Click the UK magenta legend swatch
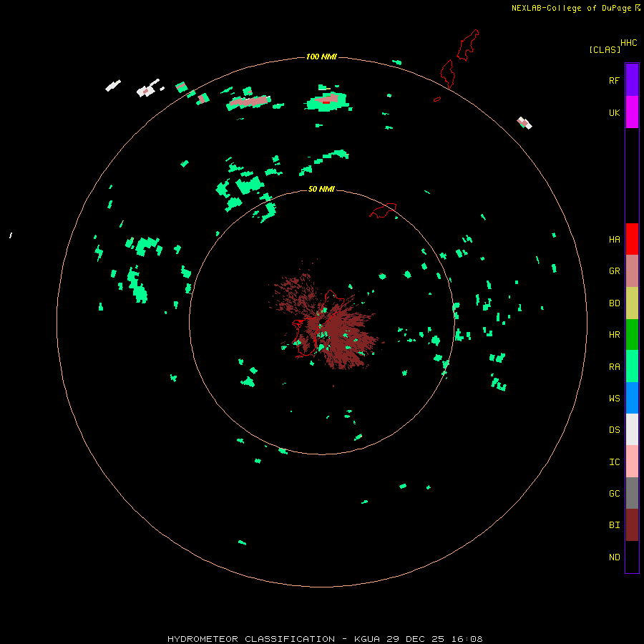The width and height of the screenshot is (644, 644). point(632,112)
